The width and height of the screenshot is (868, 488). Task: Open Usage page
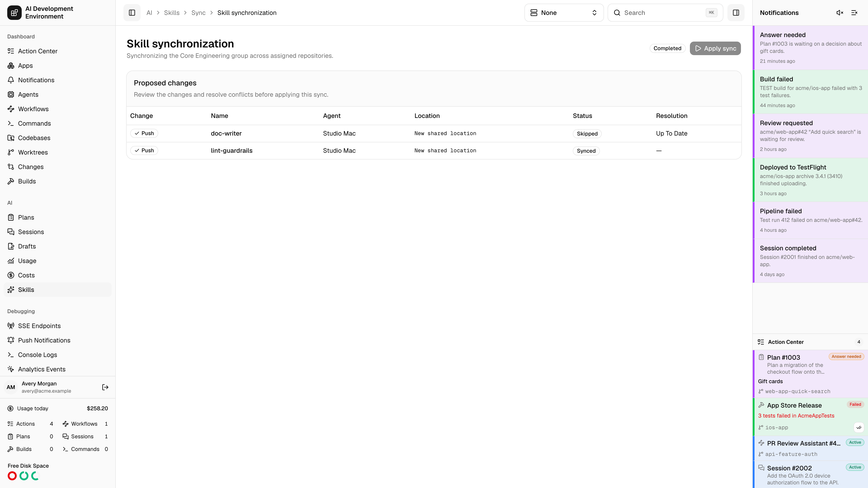click(58, 261)
